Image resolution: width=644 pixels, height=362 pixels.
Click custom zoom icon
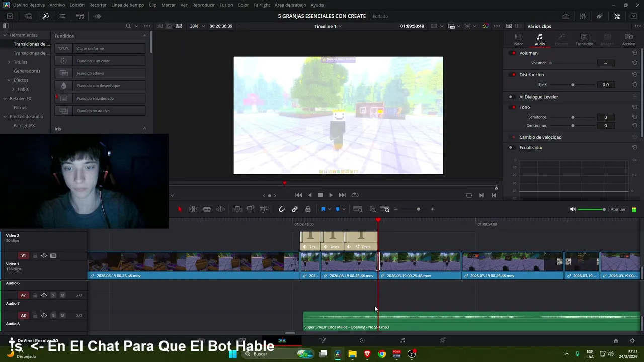click(385, 209)
